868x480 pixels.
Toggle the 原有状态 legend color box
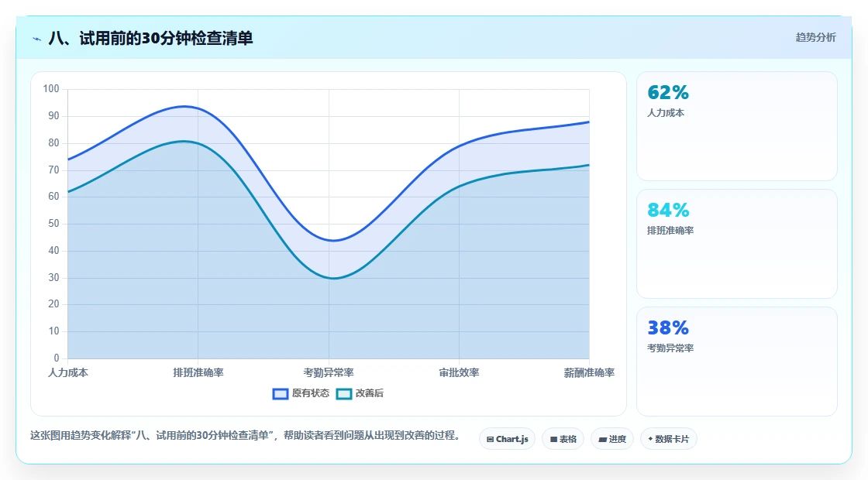tap(280, 394)
